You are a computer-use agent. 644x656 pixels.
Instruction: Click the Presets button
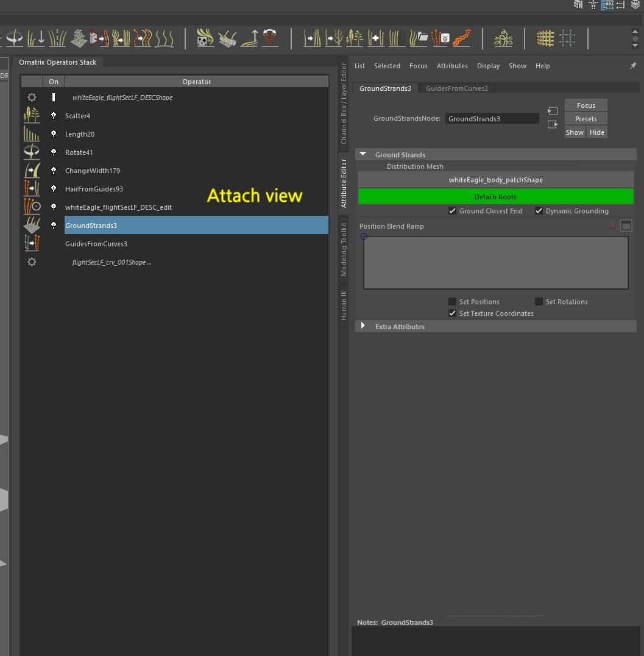[x=586, y=119]
